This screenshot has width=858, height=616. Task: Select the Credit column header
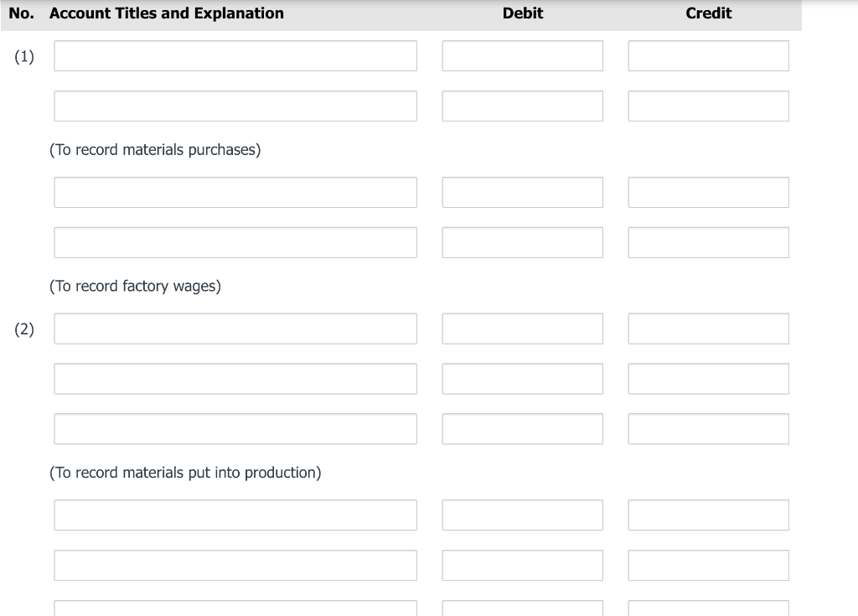[708, 13]
